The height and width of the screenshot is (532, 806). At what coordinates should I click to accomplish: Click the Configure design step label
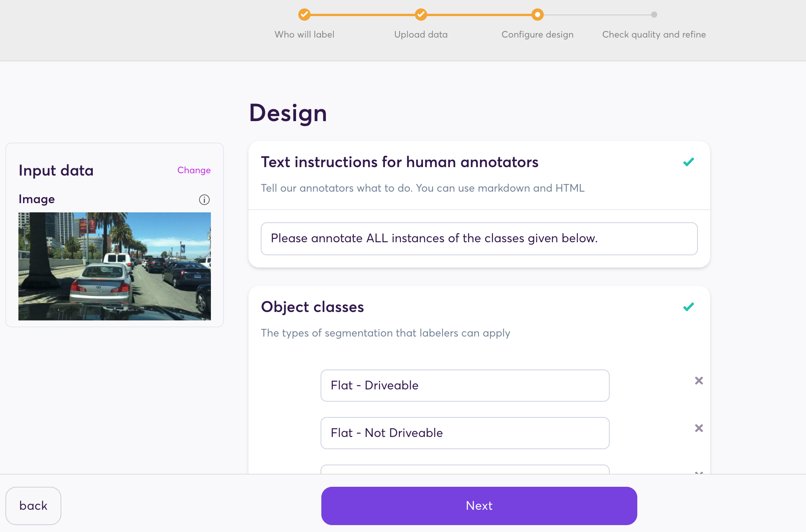click(x=537, y=34)
